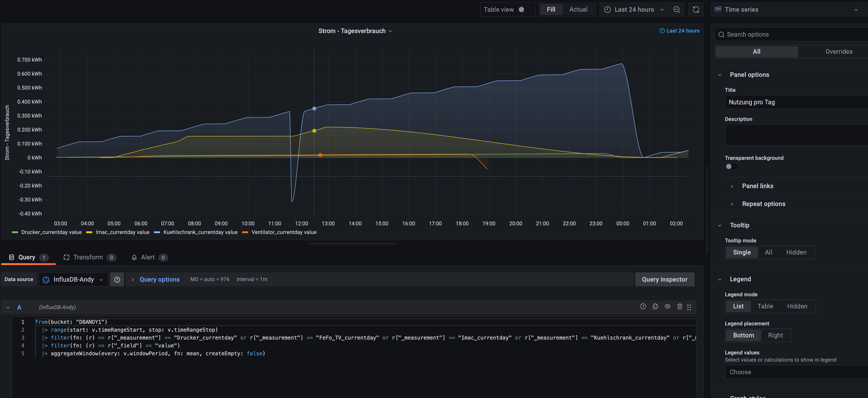Click the drag handle on query A
The height and width of the screenshot is (398, 868).
pyautogui.click(x=689, y=307)
